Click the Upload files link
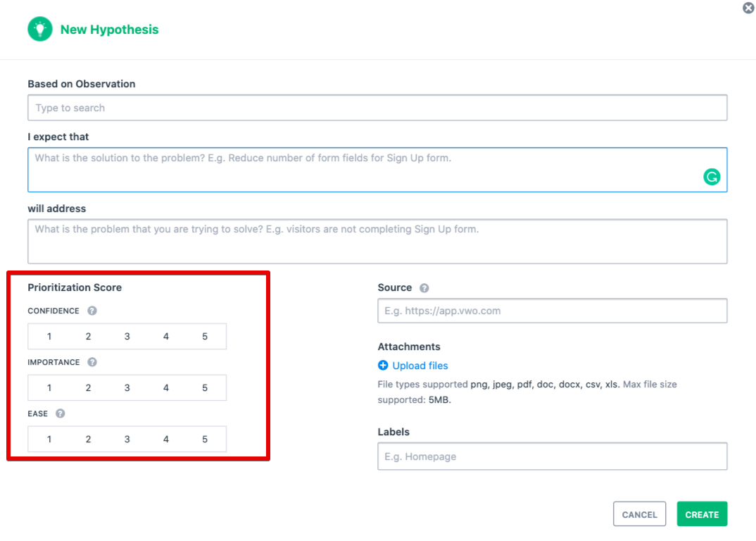The width and height of the screenshot is (756, 541). point(420,366)
